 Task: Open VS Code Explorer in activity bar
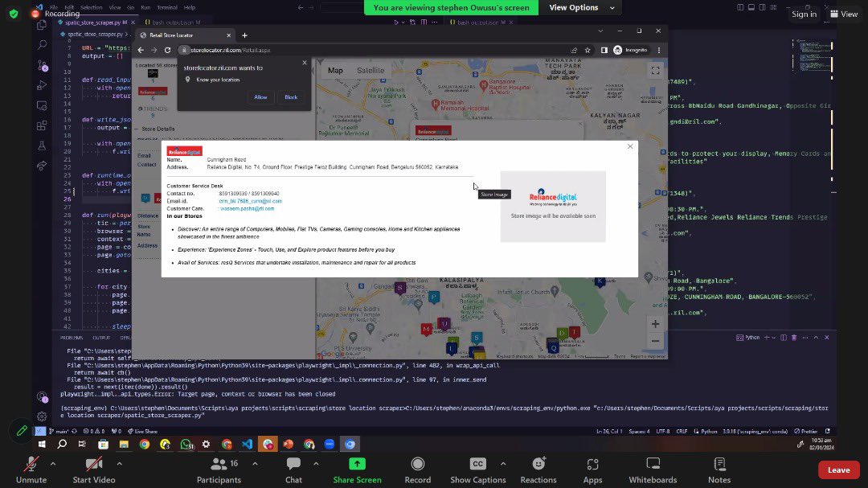[x=42, y=26]
